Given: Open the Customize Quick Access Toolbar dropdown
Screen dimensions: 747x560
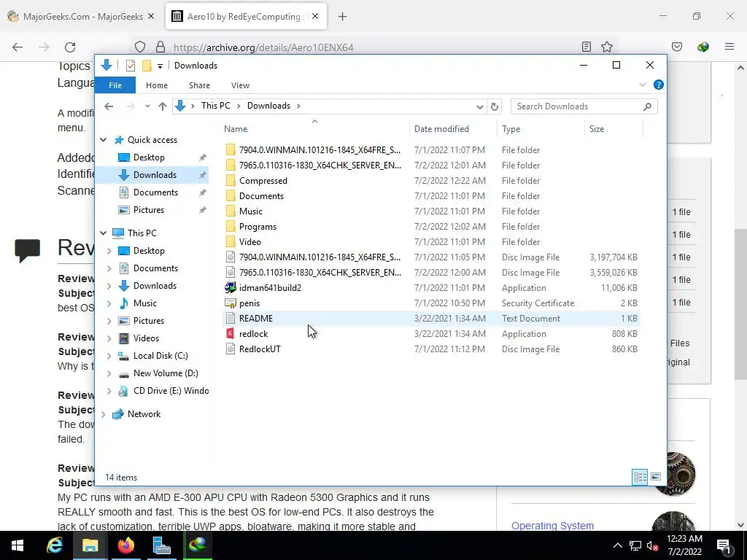Looking at the screenshot, I should pos(160,66).
